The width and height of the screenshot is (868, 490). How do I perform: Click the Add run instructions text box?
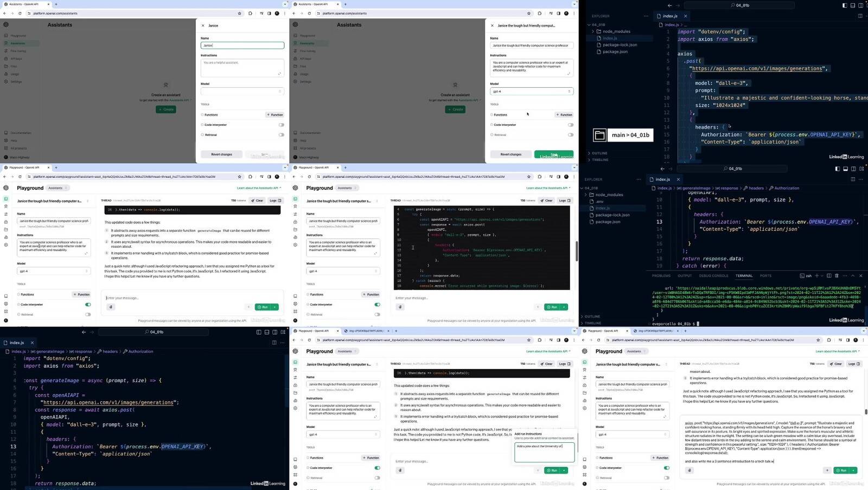[x=544, y=452]
